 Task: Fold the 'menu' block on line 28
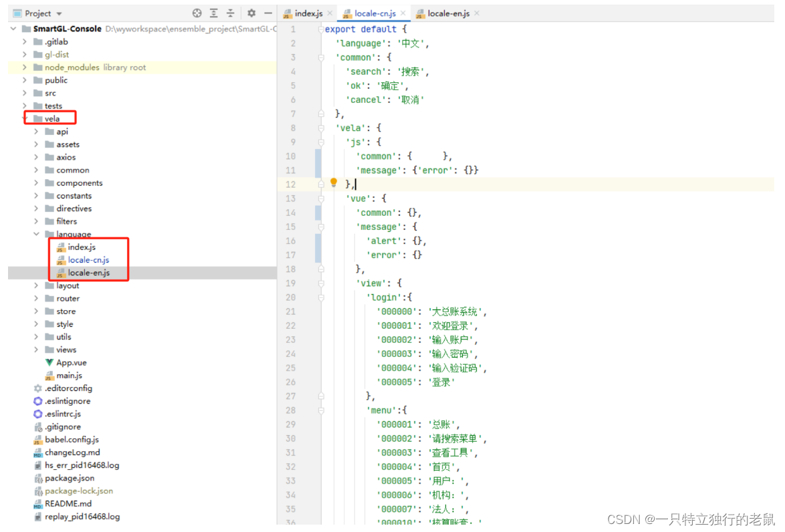322,410
